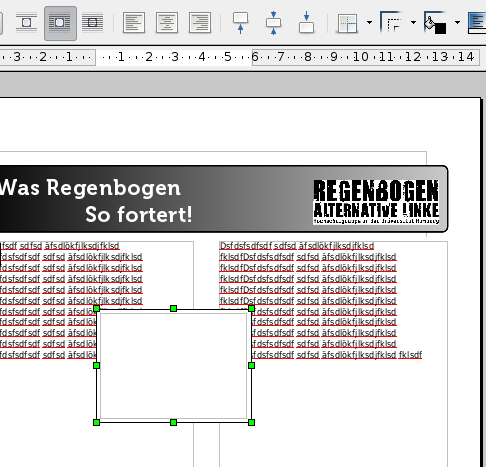The width and height of the screenshot is (486, 467).
Task: Click the horizontal ruler at mark 6
Action: pyautogui.click(x=255, y=57)
